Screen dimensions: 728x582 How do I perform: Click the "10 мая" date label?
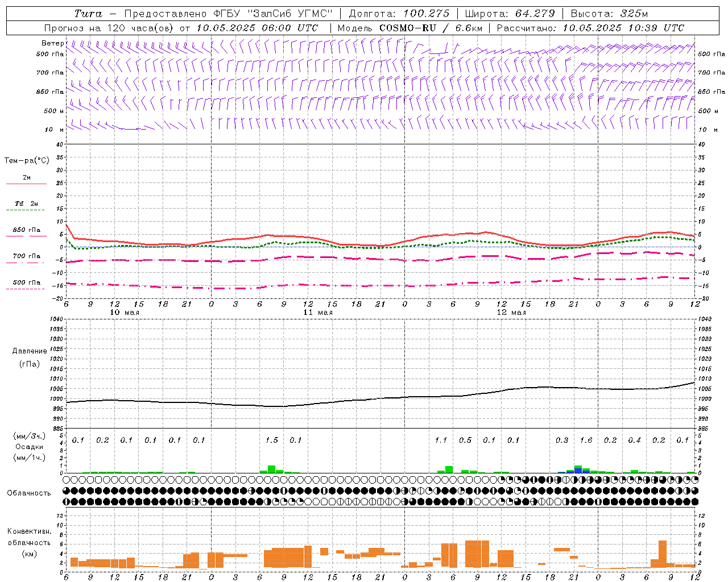pyautogui.click(x=125, y=313)
